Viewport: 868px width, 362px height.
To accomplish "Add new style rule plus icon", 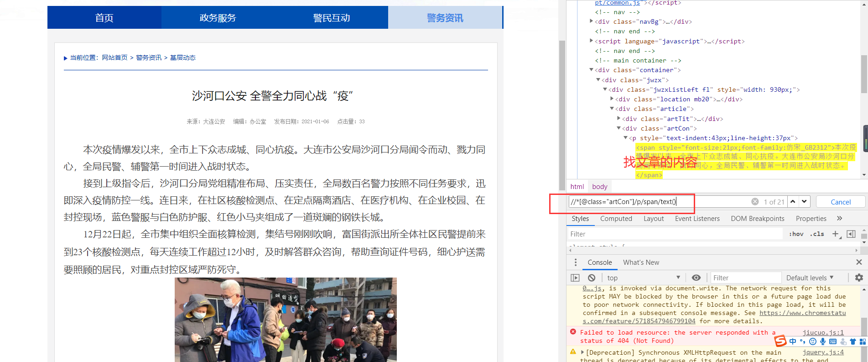I will click(836, 234).
